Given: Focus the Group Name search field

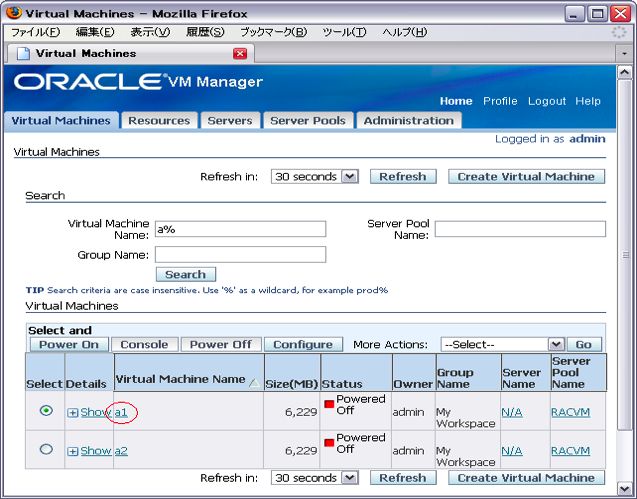Looking at the screenshot, I should pyautogui.click(x=240, y=255).
